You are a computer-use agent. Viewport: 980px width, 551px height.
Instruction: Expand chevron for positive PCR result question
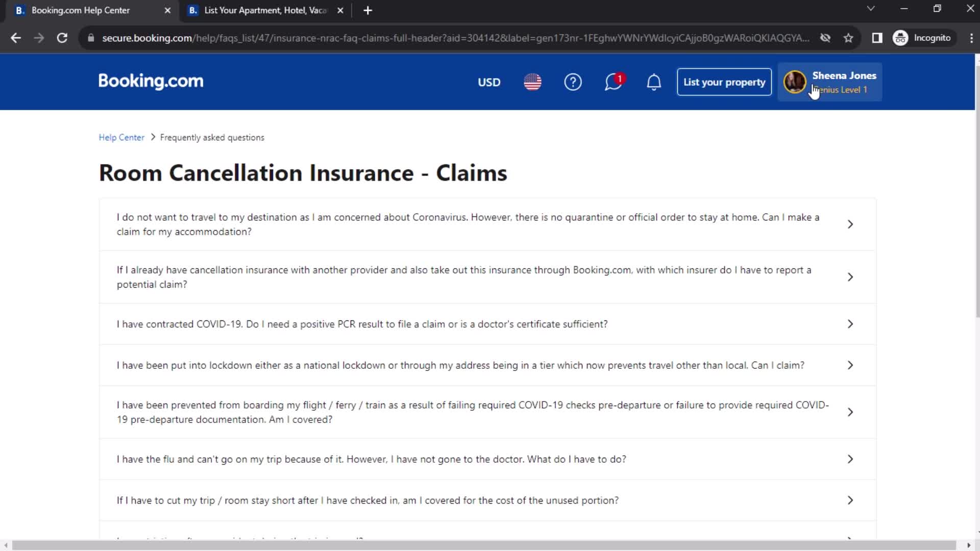(850, 324)
